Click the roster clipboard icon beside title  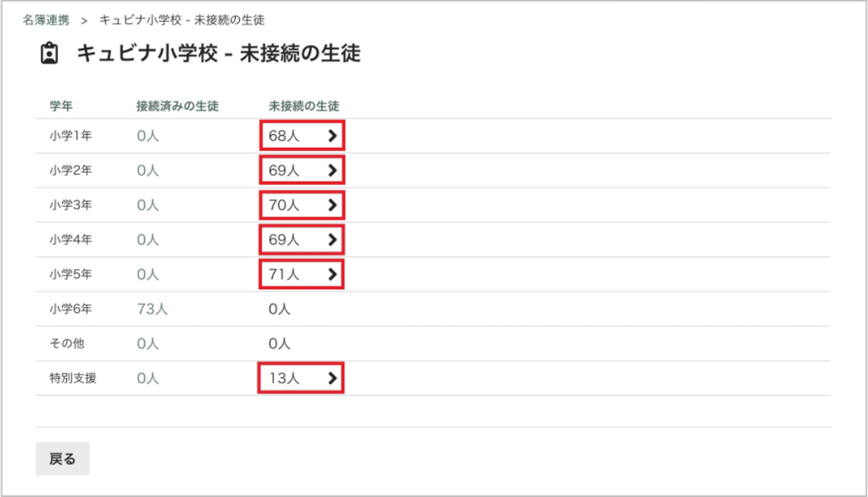(x=49, y=53)
